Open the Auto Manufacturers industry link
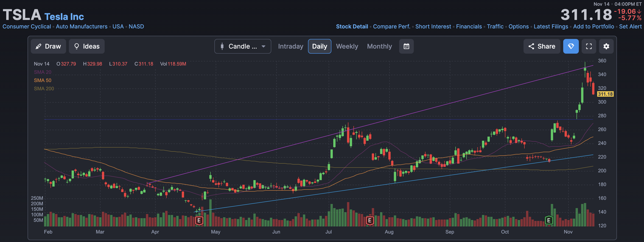644x242 pixels. (x=81, y=27)
